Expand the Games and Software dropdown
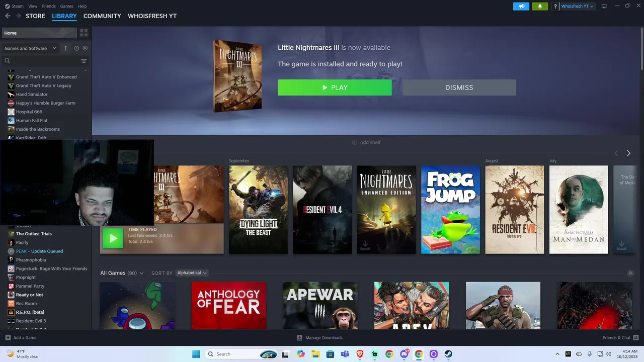The width and height of the screenshot is (644, 362). coord(30,48)
